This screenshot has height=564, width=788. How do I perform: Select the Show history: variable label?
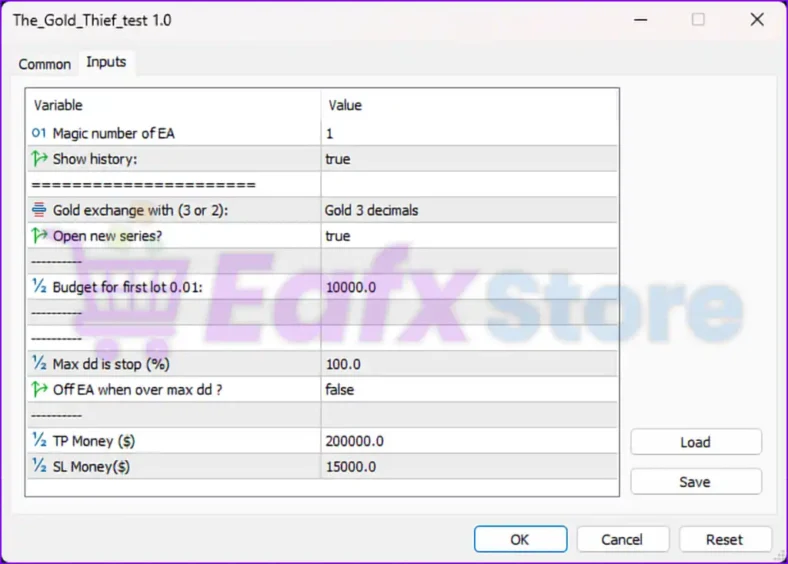(95, 159)
